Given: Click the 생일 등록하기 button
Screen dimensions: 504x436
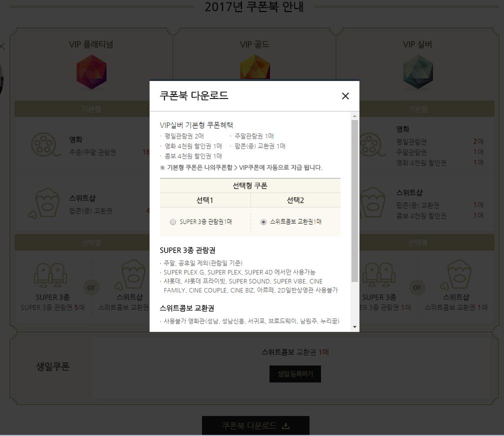Looking at the screenshot, I should (x=295, y=374).
